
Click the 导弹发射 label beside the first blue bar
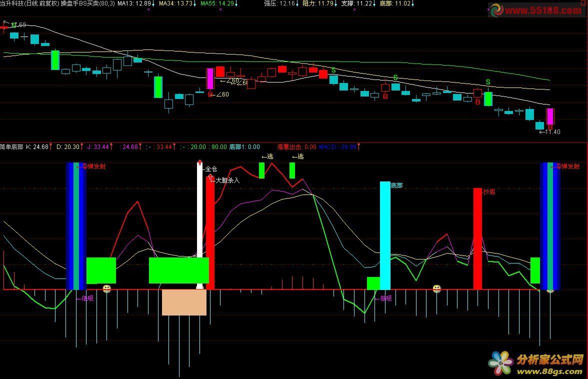[x=94, y=166]
